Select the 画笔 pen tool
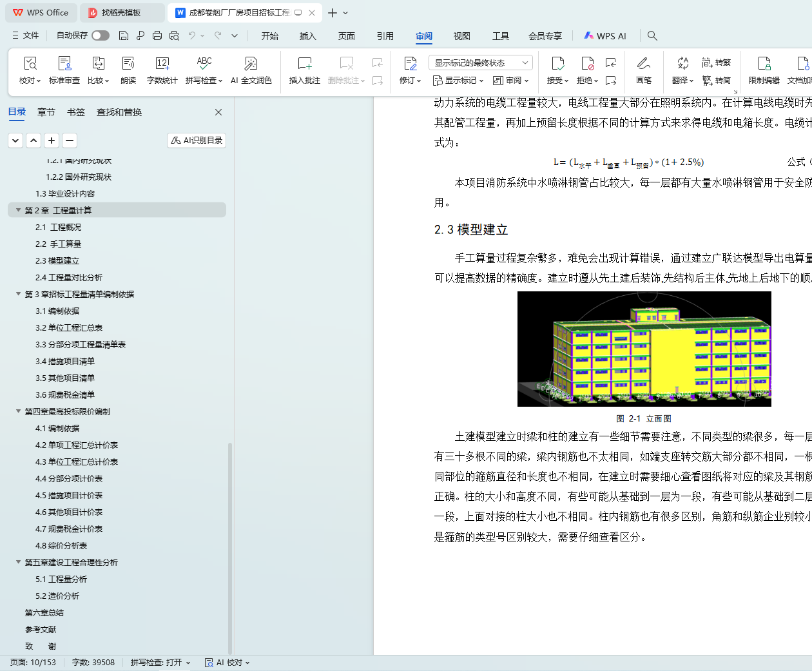Viewport: 812px width, 671px height. pos(643,70)
